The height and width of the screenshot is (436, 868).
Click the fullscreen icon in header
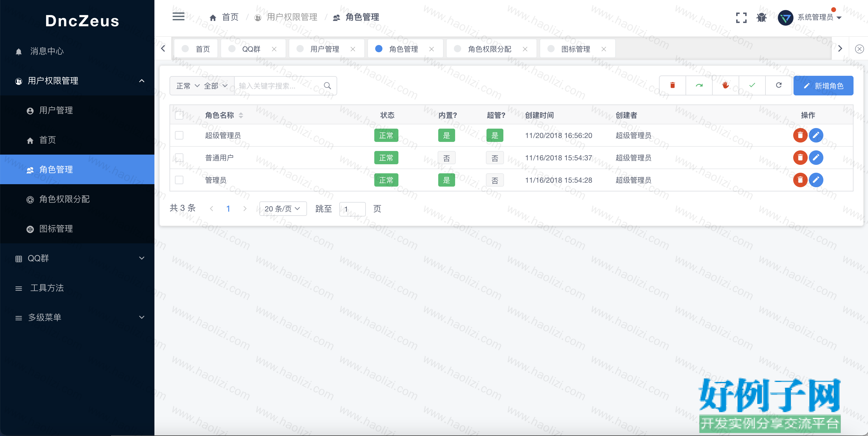click(741, 18)
